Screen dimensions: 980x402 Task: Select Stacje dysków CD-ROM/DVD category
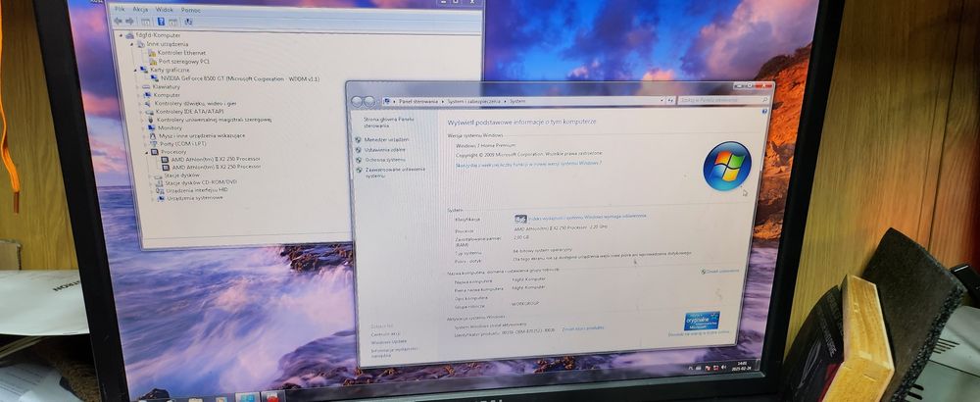coord(201,182)
